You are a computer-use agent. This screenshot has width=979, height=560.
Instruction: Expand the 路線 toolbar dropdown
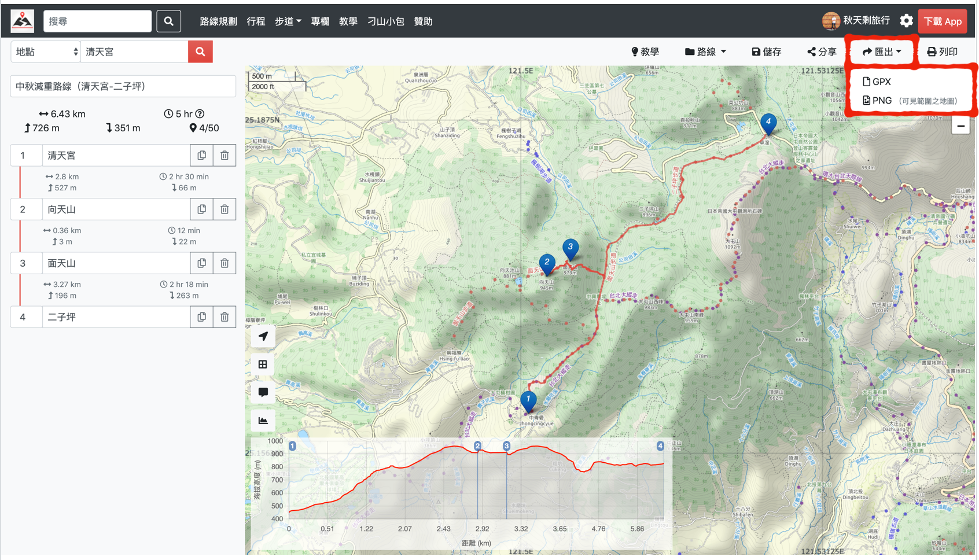click(705, 51)
